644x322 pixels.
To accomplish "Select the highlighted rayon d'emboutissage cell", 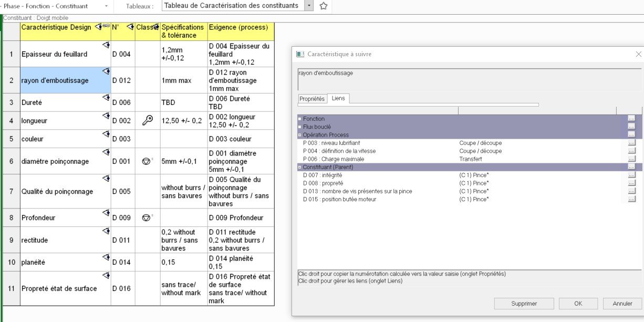I will 65,80.
